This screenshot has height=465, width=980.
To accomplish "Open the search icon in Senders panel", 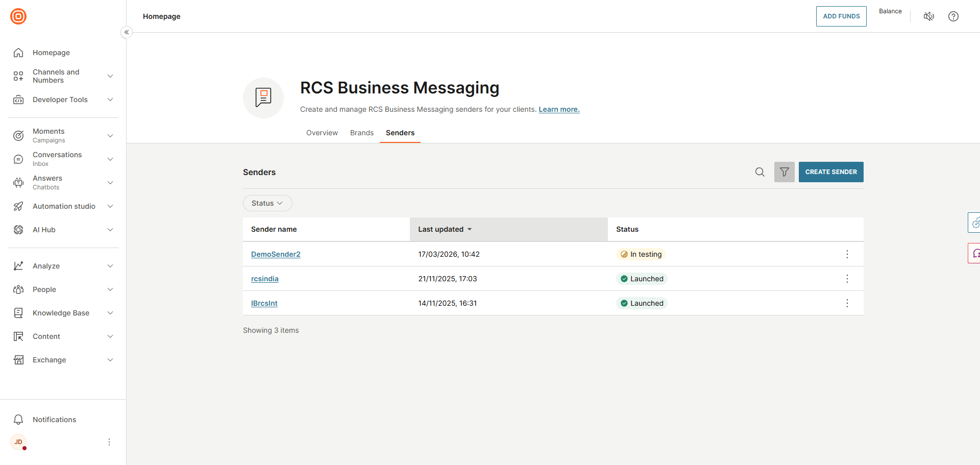I will click(x=760, y=172).
